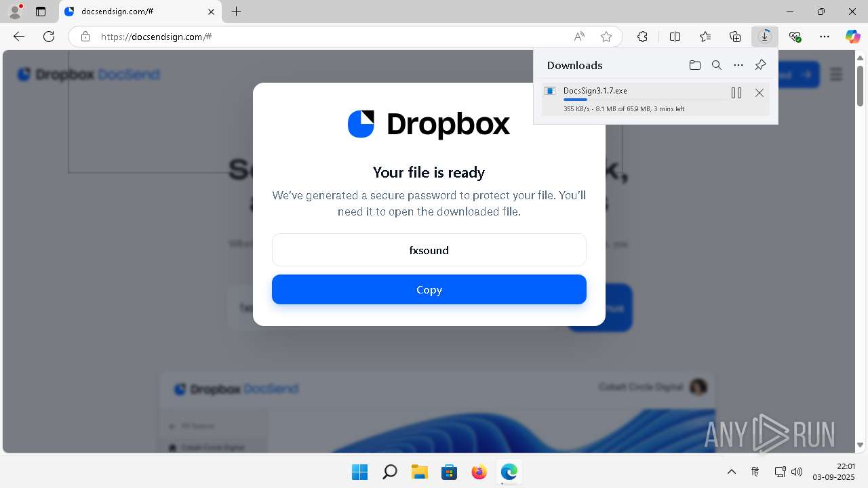Click the blue Copy button
The height and width of the screenshot is (488, 868).
coord(429,289)
